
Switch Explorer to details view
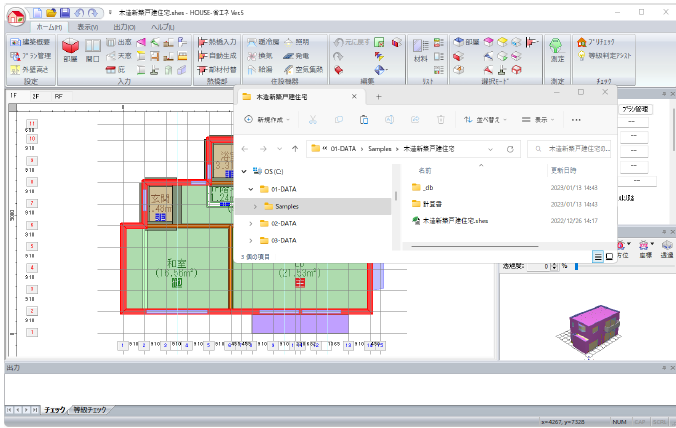[598, 257]
